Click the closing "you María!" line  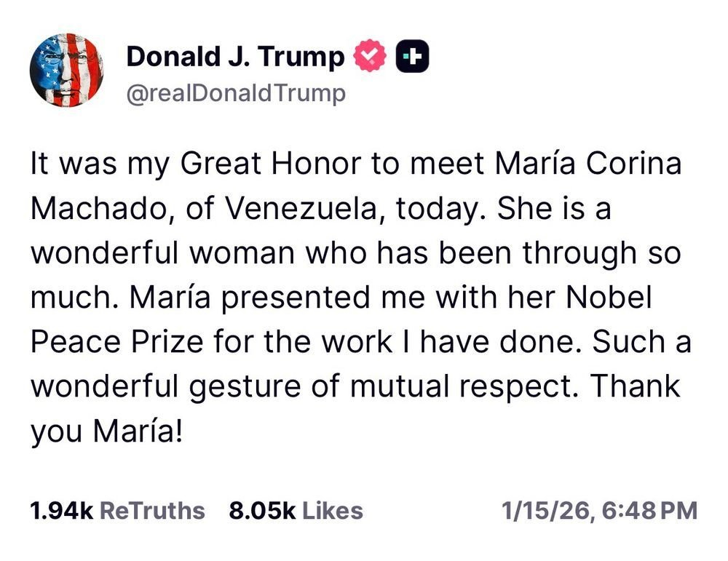click(107, 431)
